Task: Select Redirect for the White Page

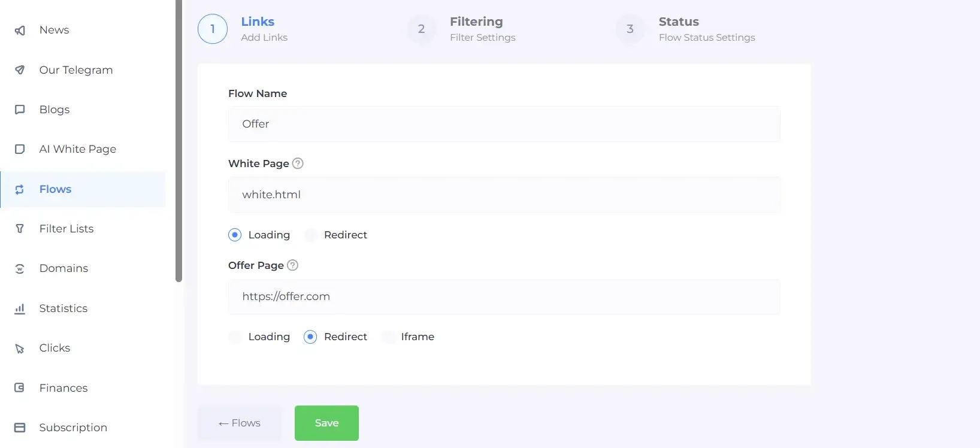Action: pyautogui.click(x=311, y=235)
